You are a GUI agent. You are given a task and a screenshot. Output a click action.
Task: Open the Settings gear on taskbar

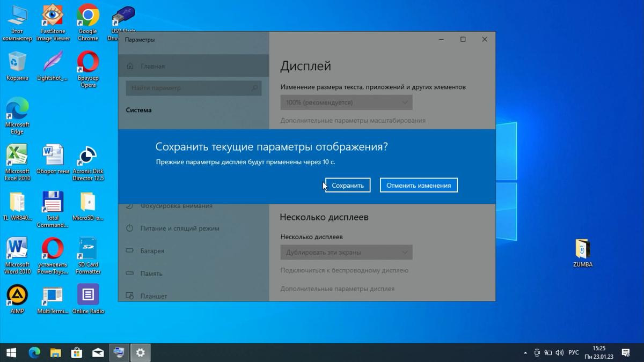[x=140, y=352]
